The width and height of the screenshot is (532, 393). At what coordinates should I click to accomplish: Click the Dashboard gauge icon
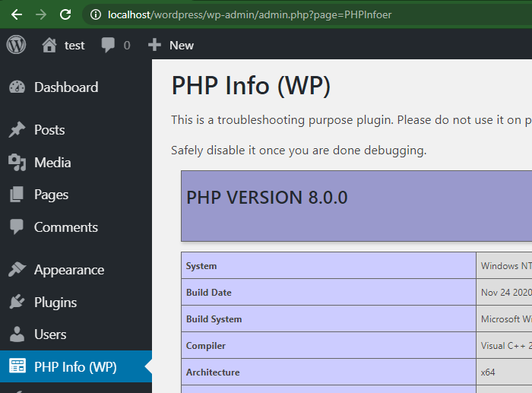click(17, 87)
